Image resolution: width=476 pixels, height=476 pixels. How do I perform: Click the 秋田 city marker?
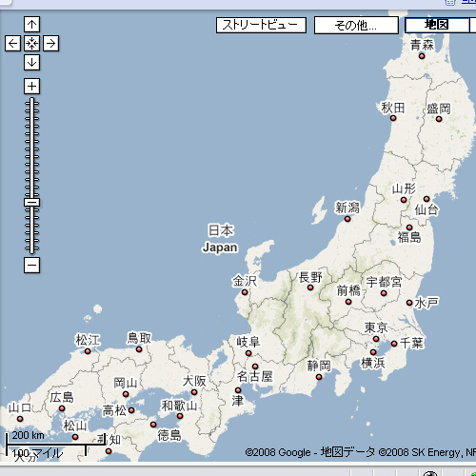(393, 118)
